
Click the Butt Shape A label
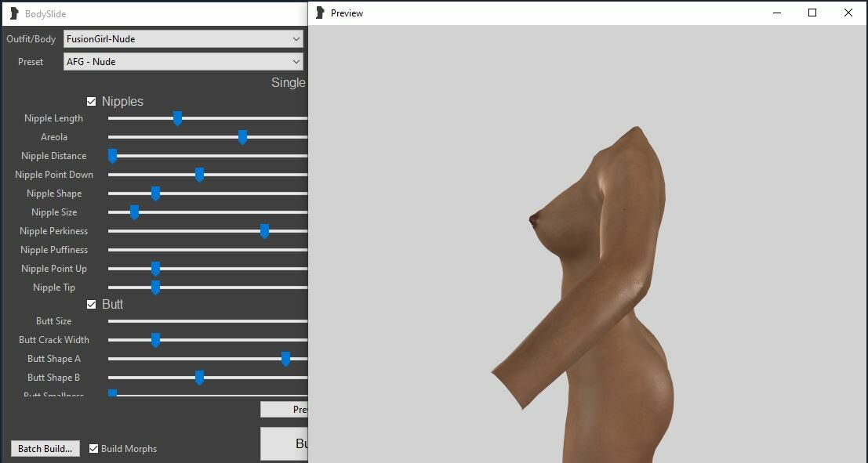point(53,359)
